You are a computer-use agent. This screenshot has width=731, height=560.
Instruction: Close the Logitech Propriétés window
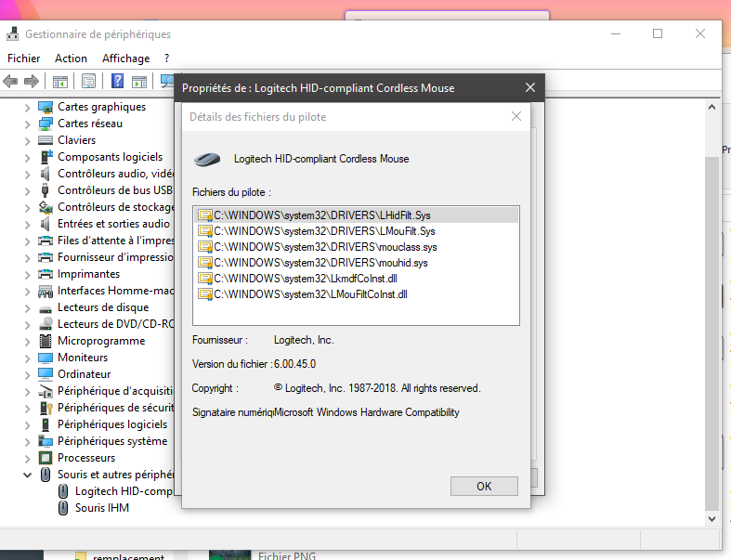pyautogui.click(x=530, y=87)
